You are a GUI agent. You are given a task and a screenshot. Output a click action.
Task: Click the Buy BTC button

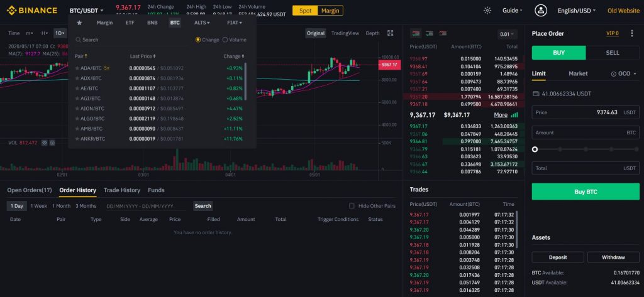point(586,192)
